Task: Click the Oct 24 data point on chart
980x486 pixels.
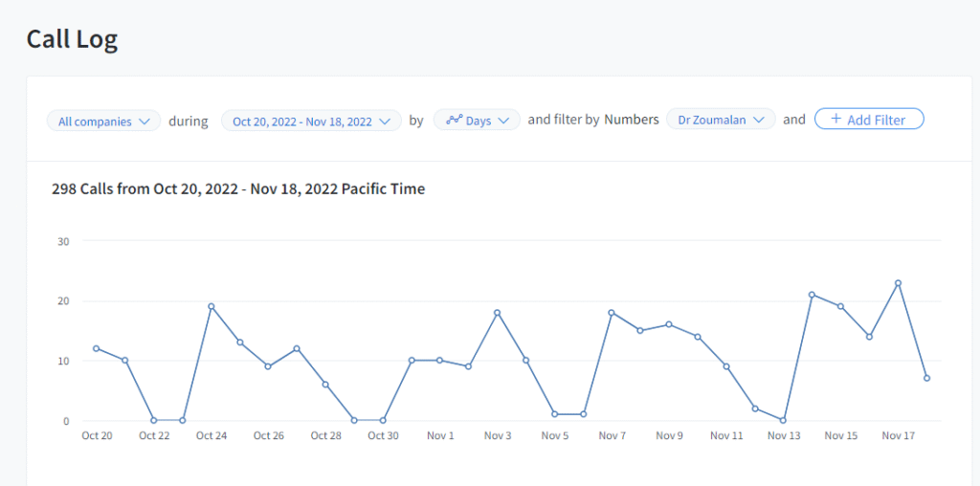Action: click(x=211, y=306)
